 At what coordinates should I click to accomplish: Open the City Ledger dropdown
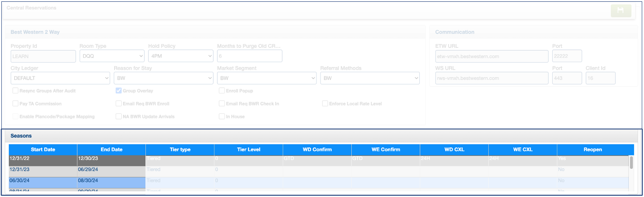point(60,78)
